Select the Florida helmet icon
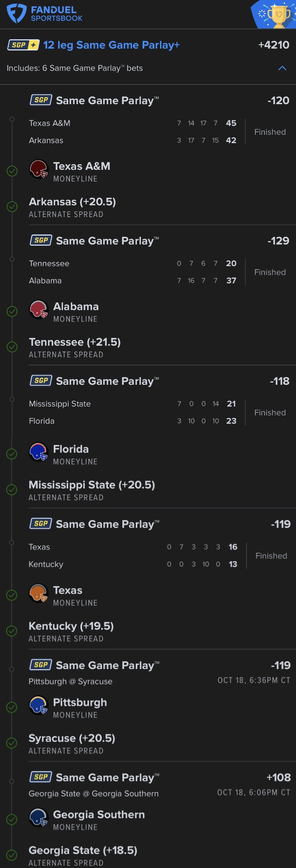Viewport: 296px width, 868px height. tap(38, 452)
